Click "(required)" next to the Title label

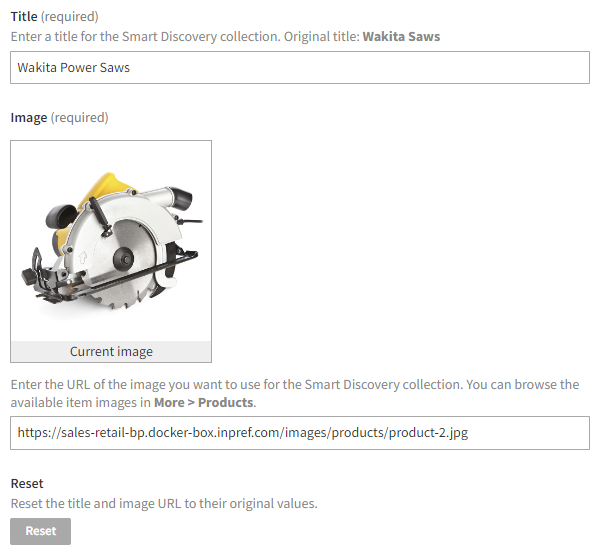pos(70,18)
